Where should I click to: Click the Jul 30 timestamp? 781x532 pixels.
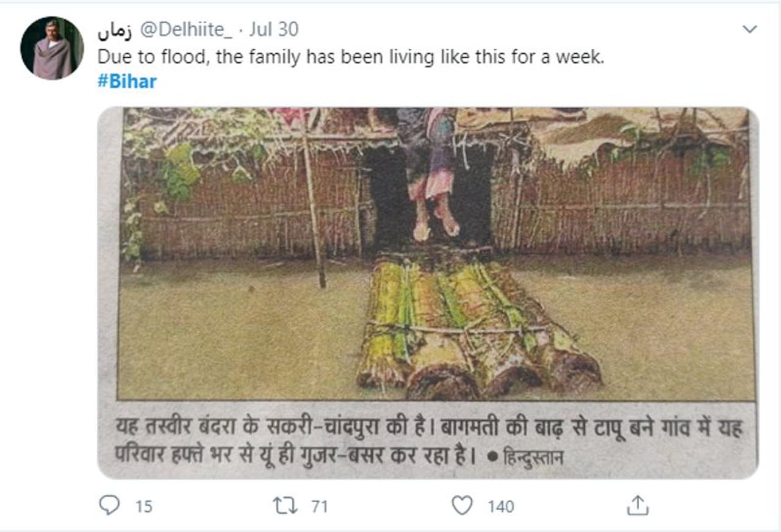pos(273,29)
